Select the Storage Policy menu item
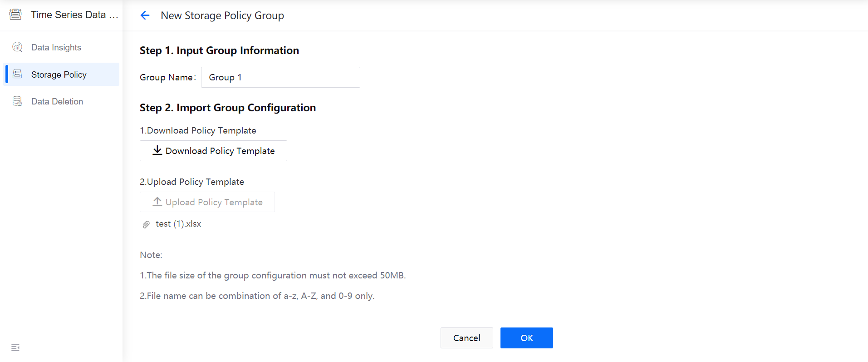Viewport: 868px width, 362px height. click(x=59, y=74)
